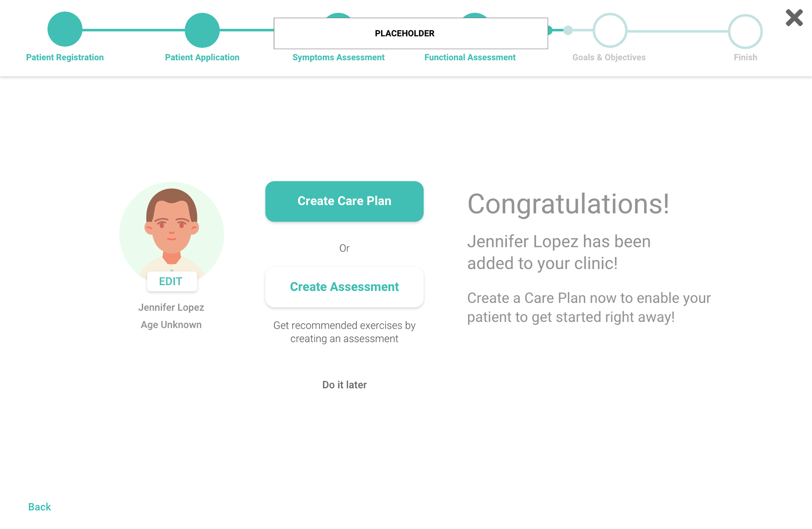The width and height of the screenshot is (812, 529).
Task: Select the Patient Registration step label
Action: pyautogui.click(x=65, y=57)
